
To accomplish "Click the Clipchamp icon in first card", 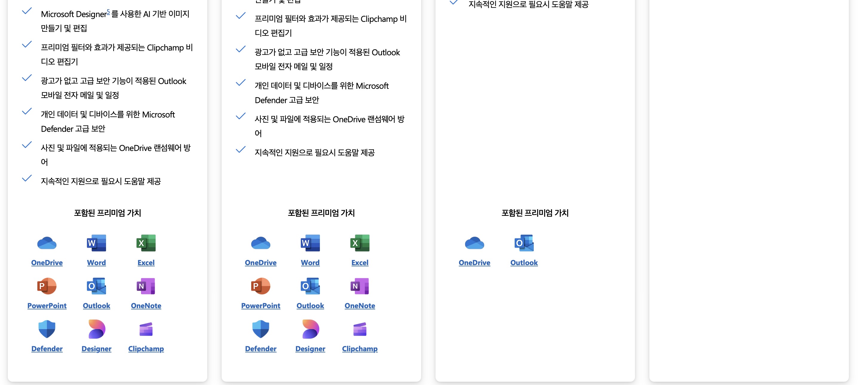I will click(x=146, y=329).
